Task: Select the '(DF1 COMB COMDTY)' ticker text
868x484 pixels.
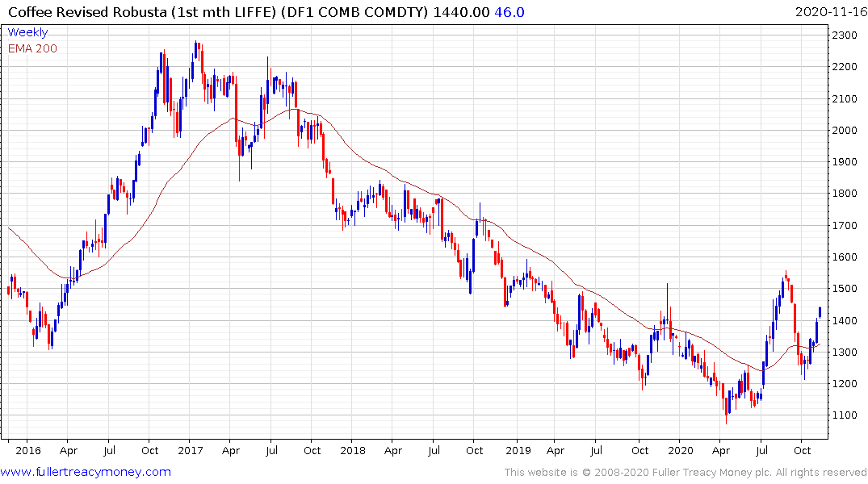Action: 354,12
